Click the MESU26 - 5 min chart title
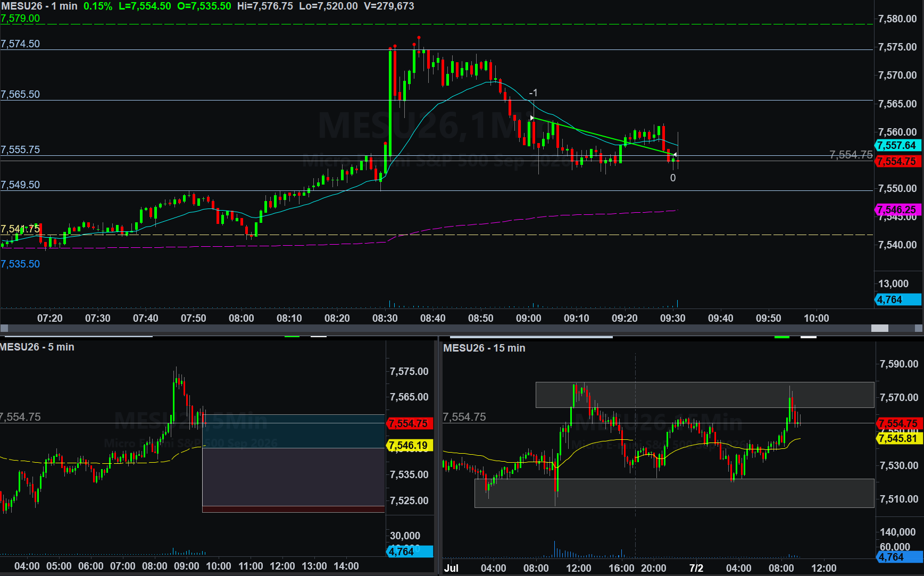The image size is (924, 576). point(37,347)
